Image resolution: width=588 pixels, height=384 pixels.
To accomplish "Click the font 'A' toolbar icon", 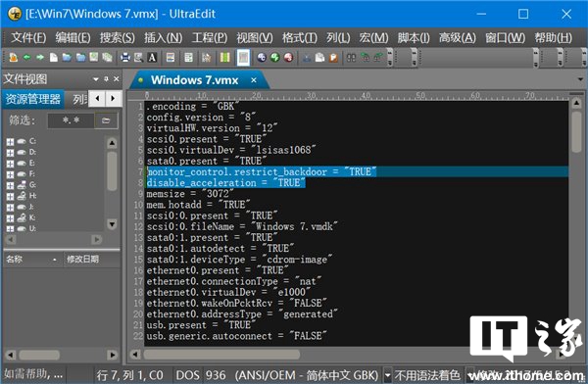I will (152, 58).
